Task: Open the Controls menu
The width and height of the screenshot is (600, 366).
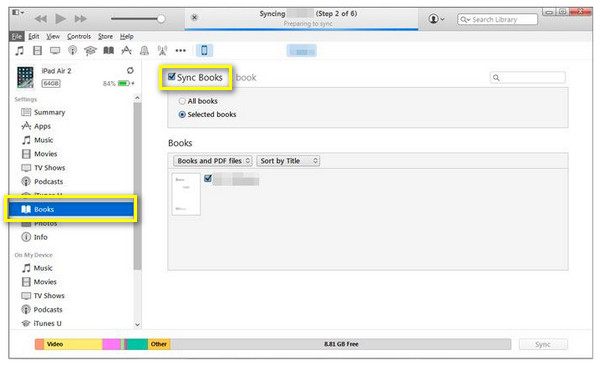Action: 79,36
